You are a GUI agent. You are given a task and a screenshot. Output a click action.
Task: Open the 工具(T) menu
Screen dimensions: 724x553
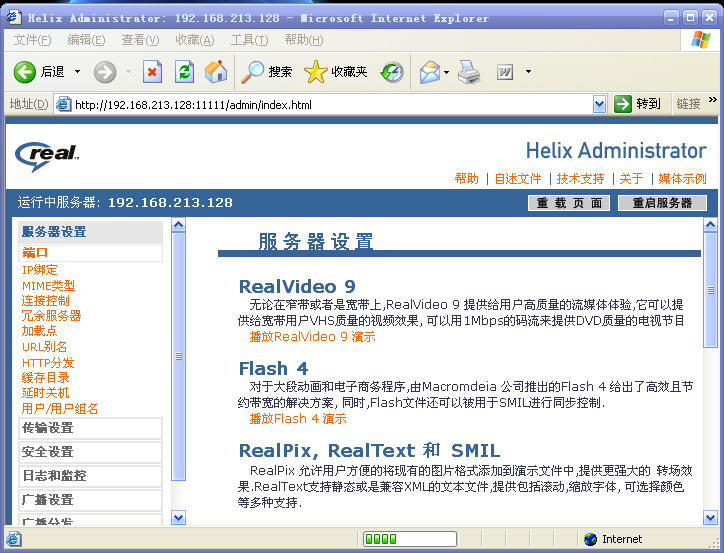pos(249,40)
